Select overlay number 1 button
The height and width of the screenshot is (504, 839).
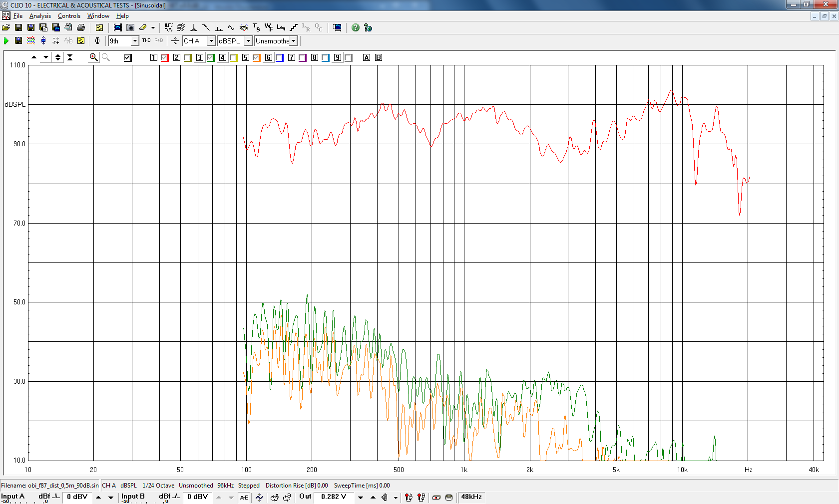pyautogui.click(x=154, y=57)
